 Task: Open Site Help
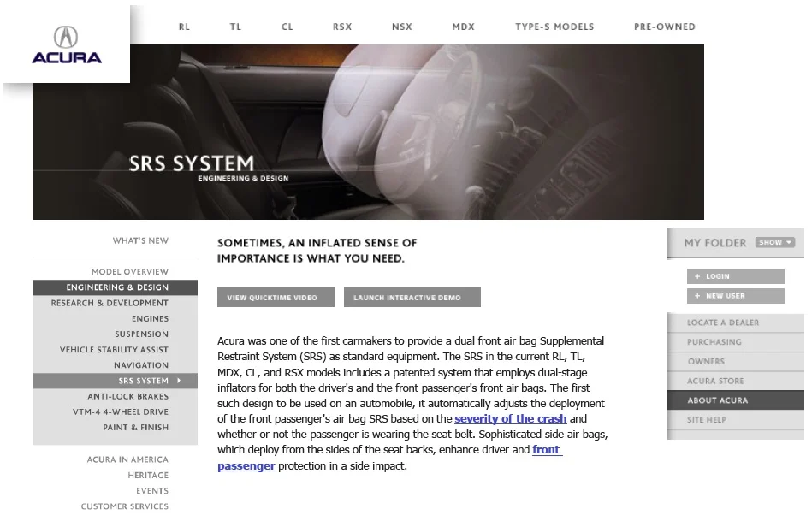[736, 420]
